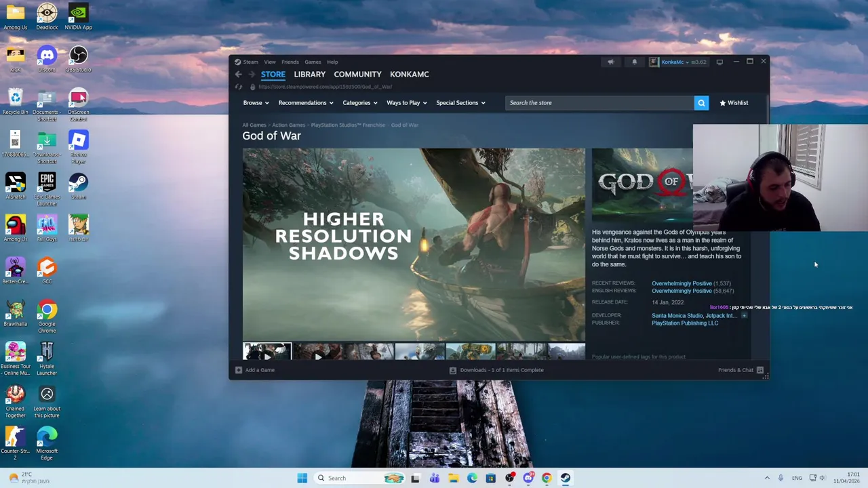Expand the Recommendations dropdown
868x488 pixels.
coord(306,103)
